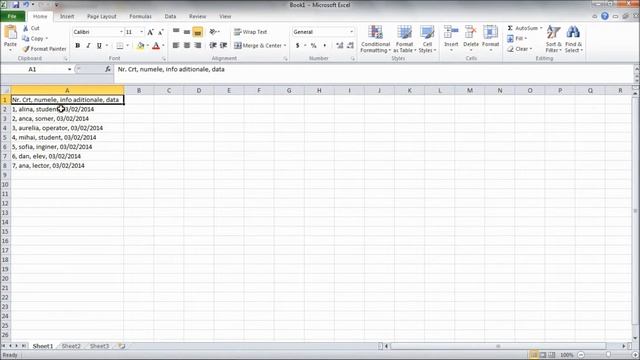Toggle Top Align vertical alignment
This screenshot has width=640, height=360.
176,32
